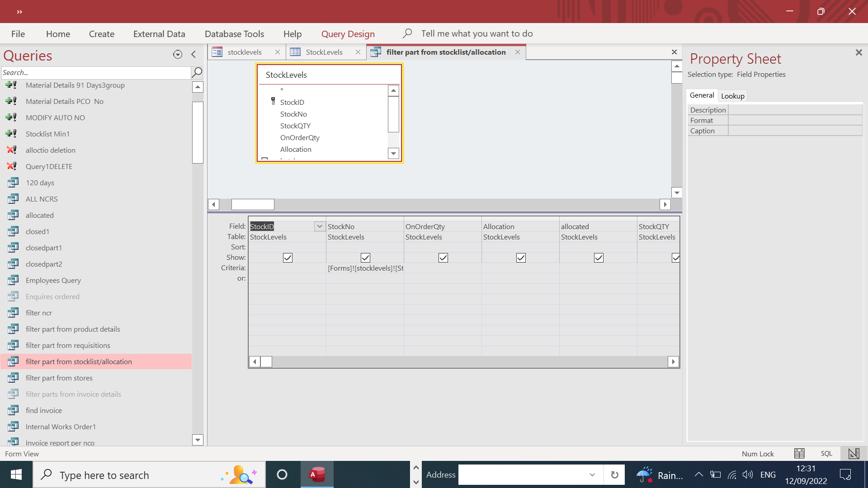Click the magnifier icon in Queries search
Screen dimensions: 868x488
pos(197,72)
